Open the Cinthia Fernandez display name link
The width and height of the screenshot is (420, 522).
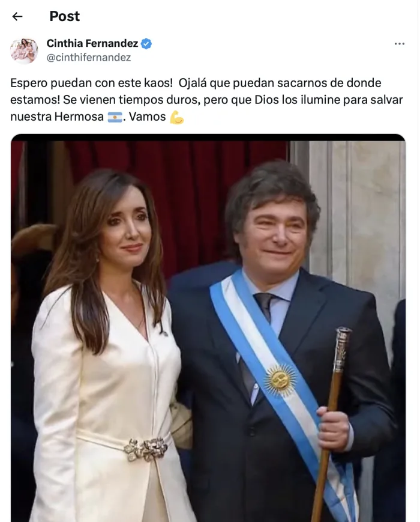click(x=92, y=43)
